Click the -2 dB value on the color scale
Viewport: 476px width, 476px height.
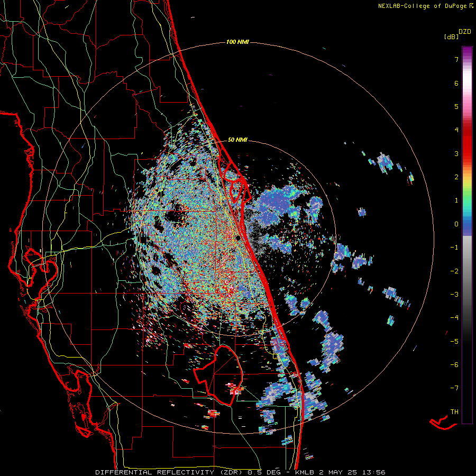(x=454, y=271)
